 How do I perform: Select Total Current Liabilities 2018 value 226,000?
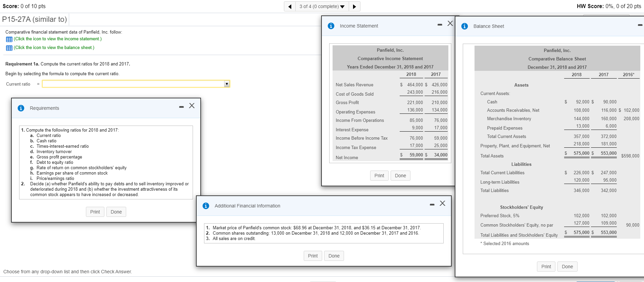pyautogui.click(x=581, y=173)
